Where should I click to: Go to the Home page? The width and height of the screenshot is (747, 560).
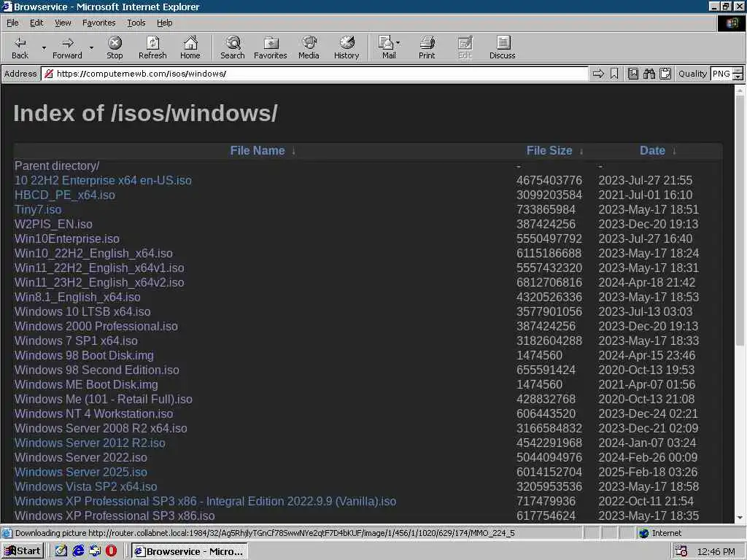click(x=190, y=47)
